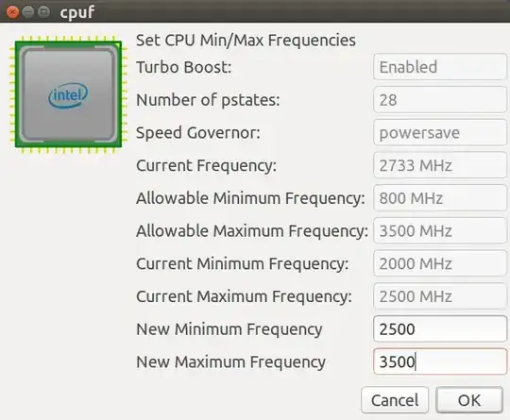Click the Allowable Maximum Frequency 3500 MHz field

tap(440, 231)
